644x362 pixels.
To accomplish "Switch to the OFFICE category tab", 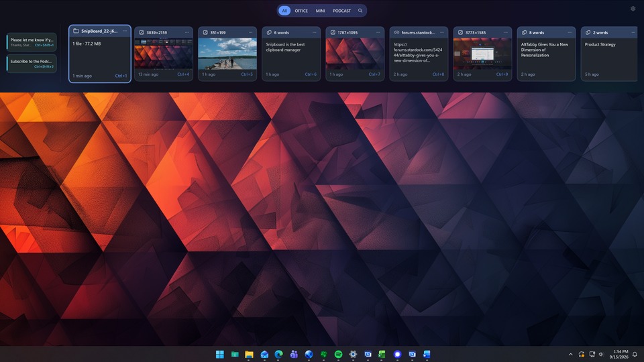I will click(301, 11).
